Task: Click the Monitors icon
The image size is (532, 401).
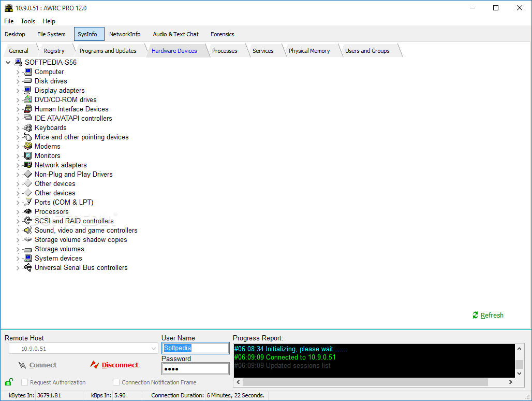Action: pyautogui.click(x=28, y=155)
